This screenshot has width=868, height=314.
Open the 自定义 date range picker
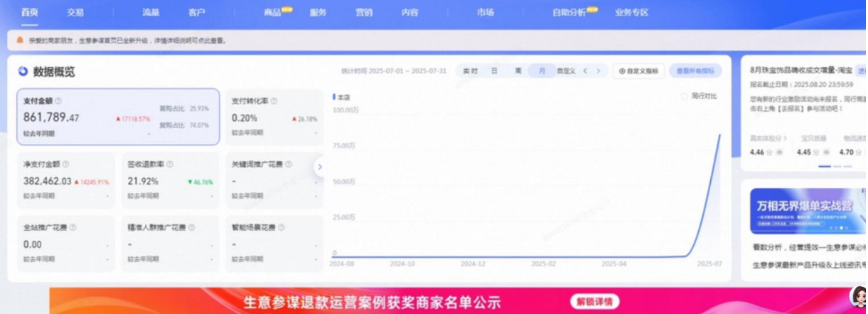point(566,71)
